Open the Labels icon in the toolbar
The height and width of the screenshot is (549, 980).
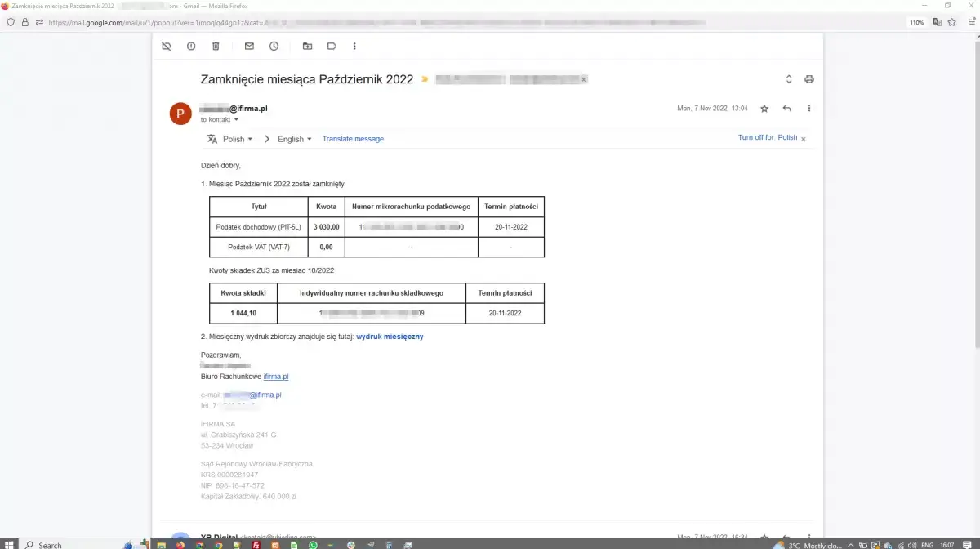(332, 47)
